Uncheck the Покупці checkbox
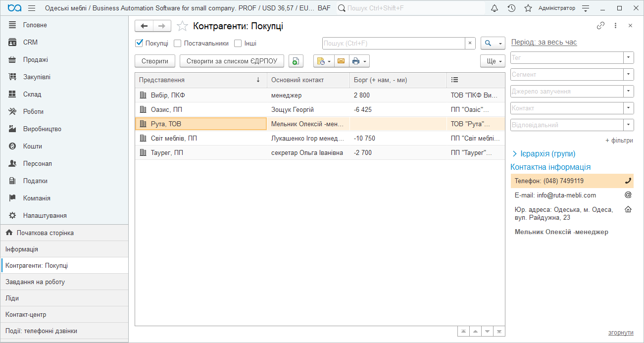Screen dimensions: 644x343 coord(139,43)
